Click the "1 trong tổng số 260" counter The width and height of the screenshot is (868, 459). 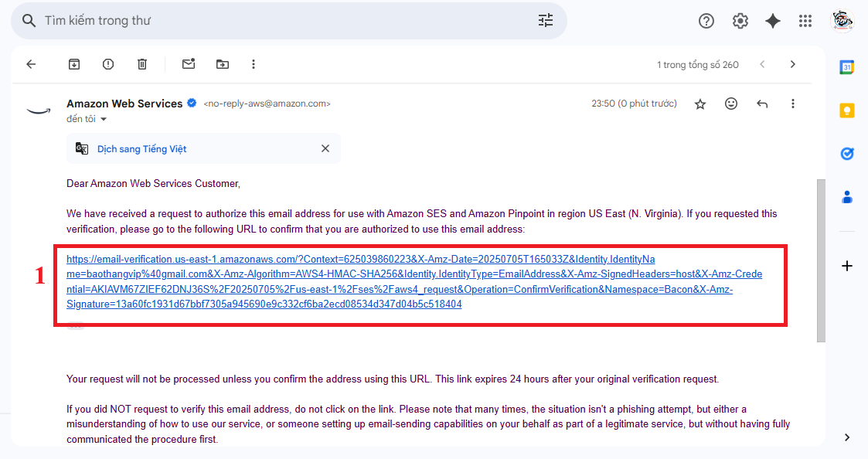click(x=697, y=65)
